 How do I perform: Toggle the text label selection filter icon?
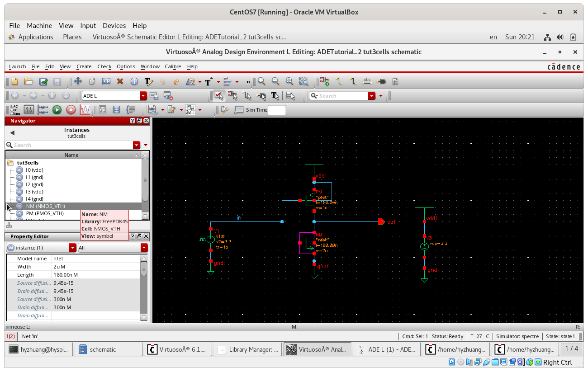tap(275, 96)
